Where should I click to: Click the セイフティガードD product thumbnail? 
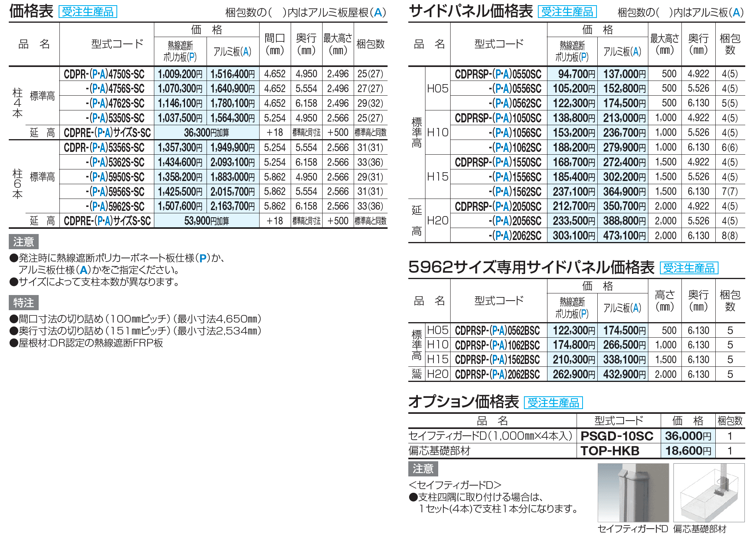point(633,492)
